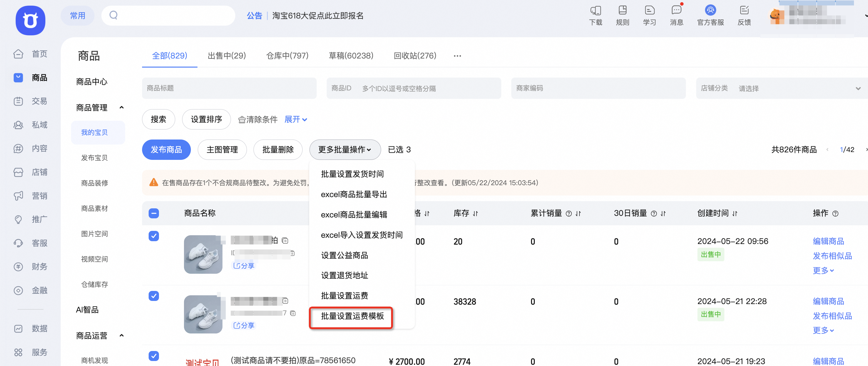Open 店铺 in the sidebar

[30, 172]
